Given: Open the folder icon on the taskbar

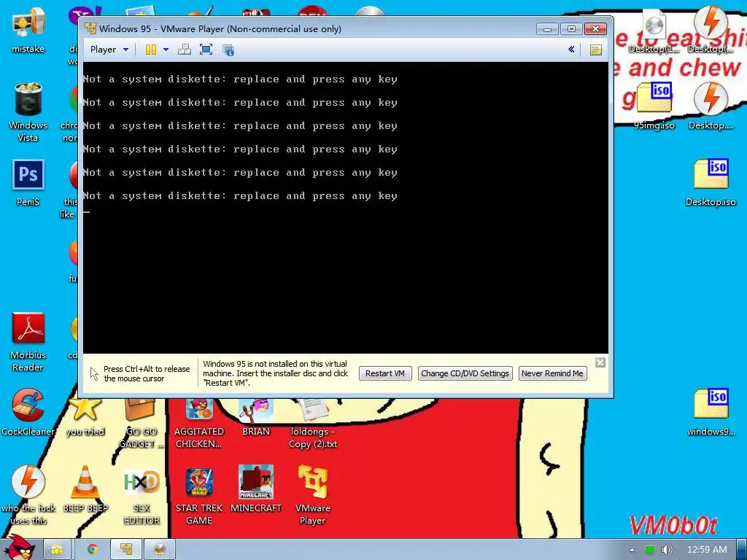Looking at the screenshot, I should [57, 550].
